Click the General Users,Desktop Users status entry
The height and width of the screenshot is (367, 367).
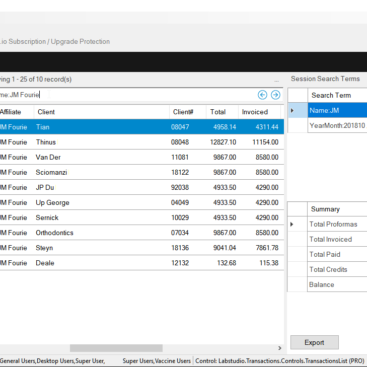click(52, 361)
